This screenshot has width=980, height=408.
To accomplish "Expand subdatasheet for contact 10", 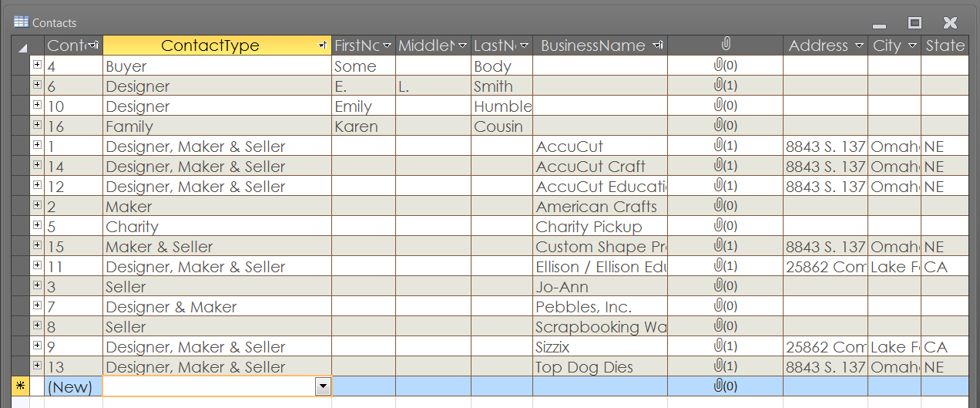I will tap(36, 105).
